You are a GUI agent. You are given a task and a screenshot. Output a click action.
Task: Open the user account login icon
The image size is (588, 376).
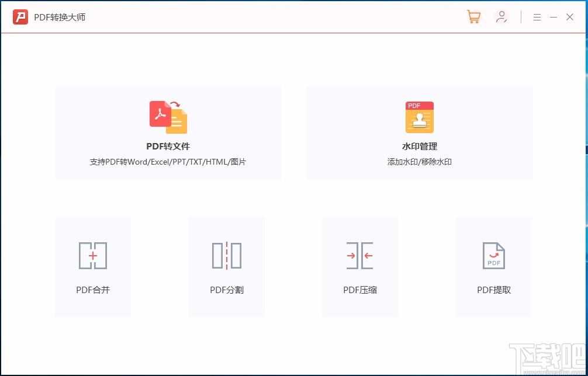501,17
